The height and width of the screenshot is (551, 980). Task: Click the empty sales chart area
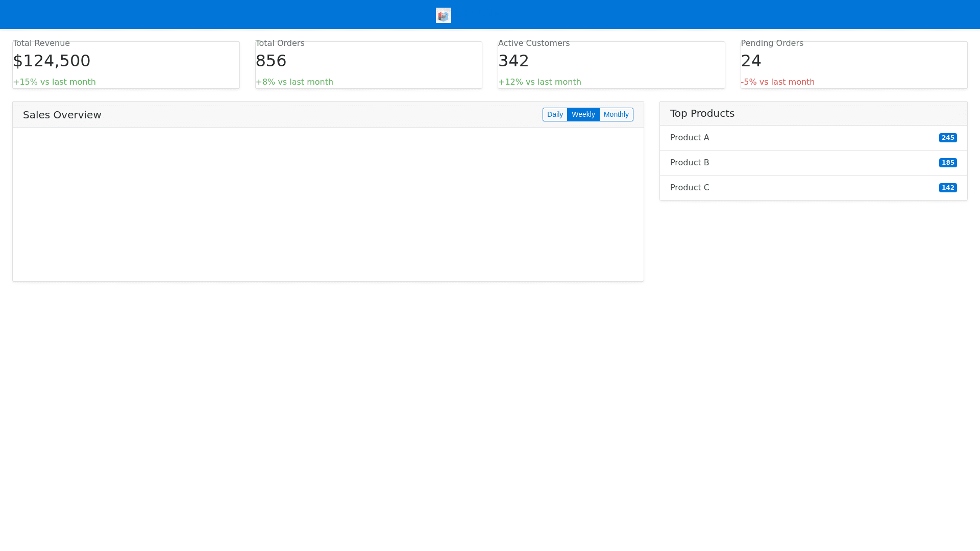tap(328, 204)
